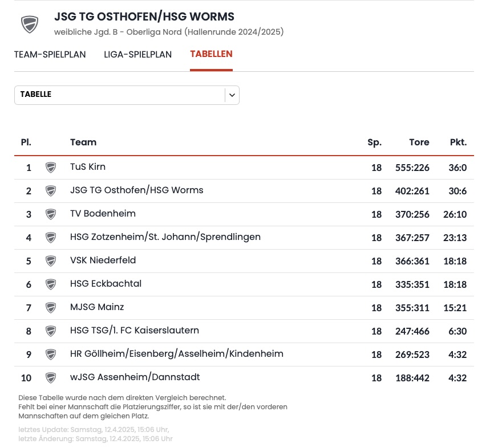The height and width of the screenshot is (448, 490).
Task: Click the club shield logo beside the page title
Action: pyautogui.click(x=30, y=24)
